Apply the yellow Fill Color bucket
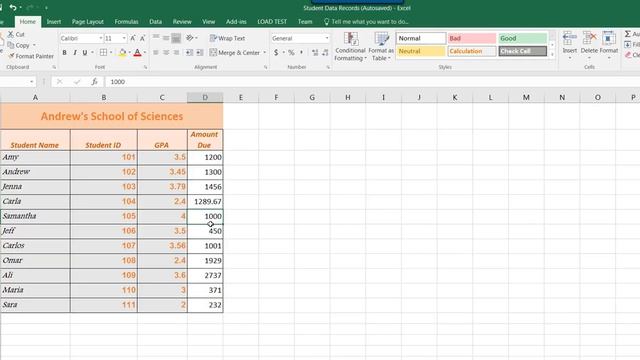Viewport: 640px width, 360px height. pos(122,53)
